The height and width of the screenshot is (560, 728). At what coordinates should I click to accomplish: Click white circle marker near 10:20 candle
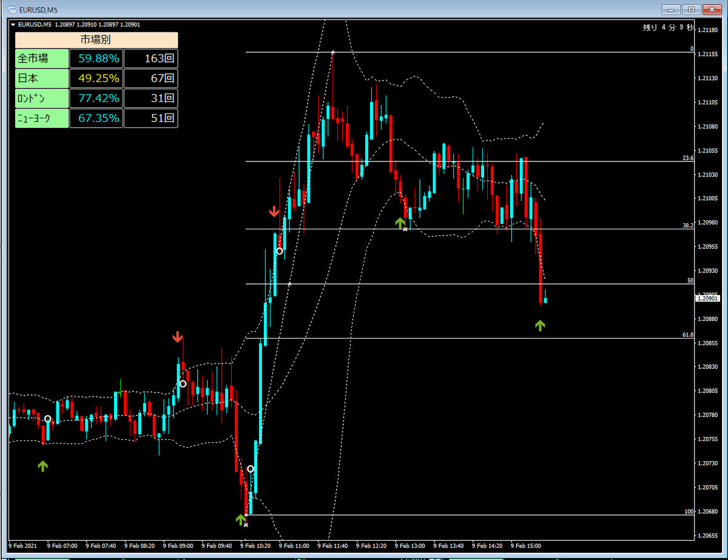tap(251, 469)
